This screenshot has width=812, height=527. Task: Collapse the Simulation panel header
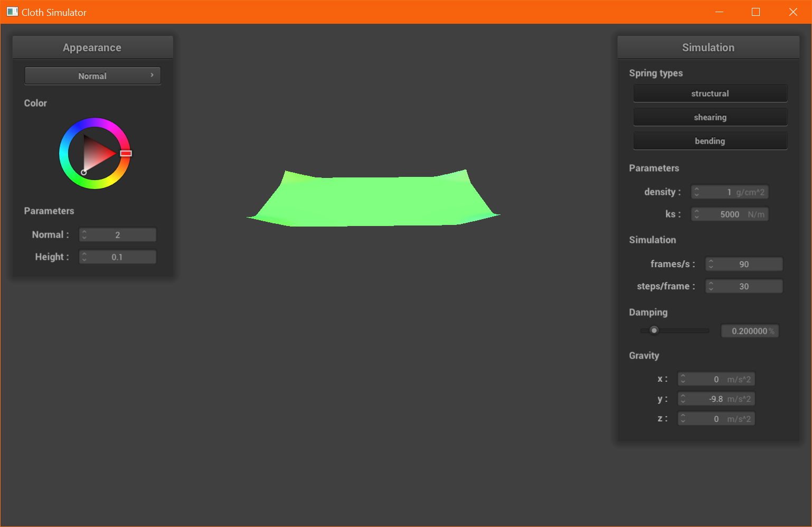(708, 47)
